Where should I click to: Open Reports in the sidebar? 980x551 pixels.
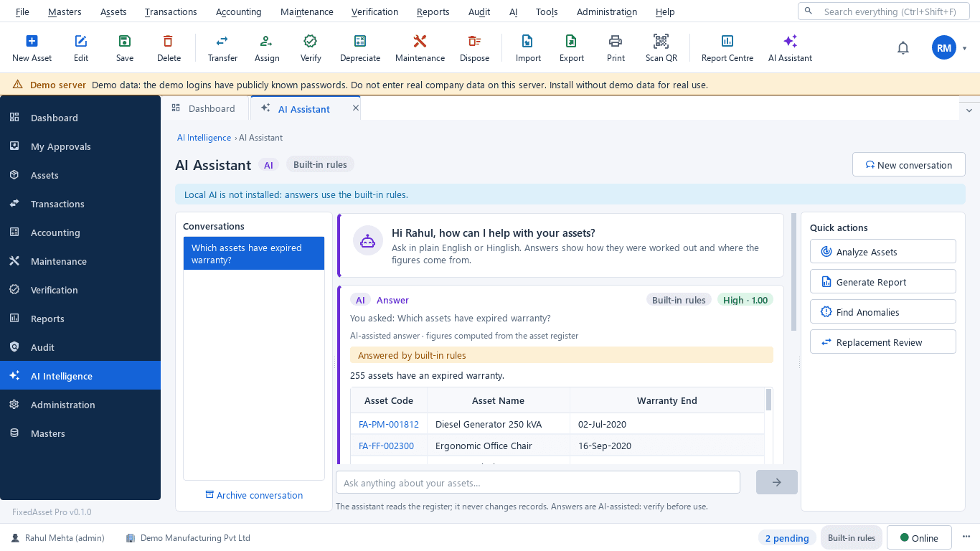point(80,319)
